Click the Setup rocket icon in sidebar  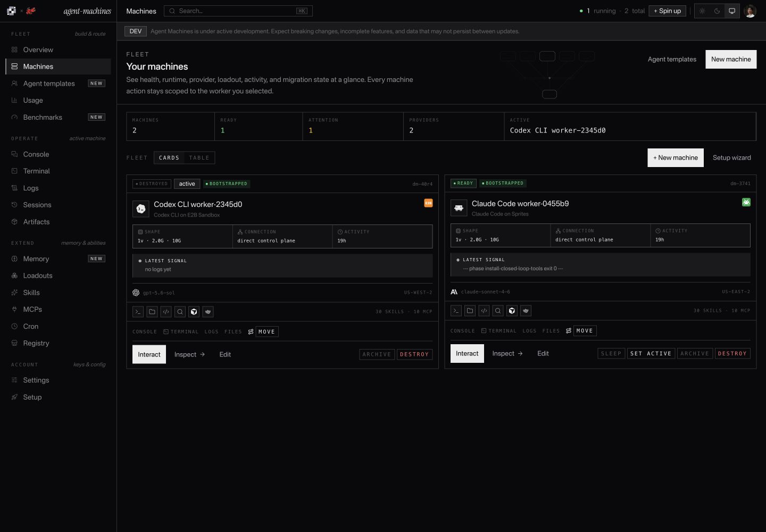pos(14,397)
